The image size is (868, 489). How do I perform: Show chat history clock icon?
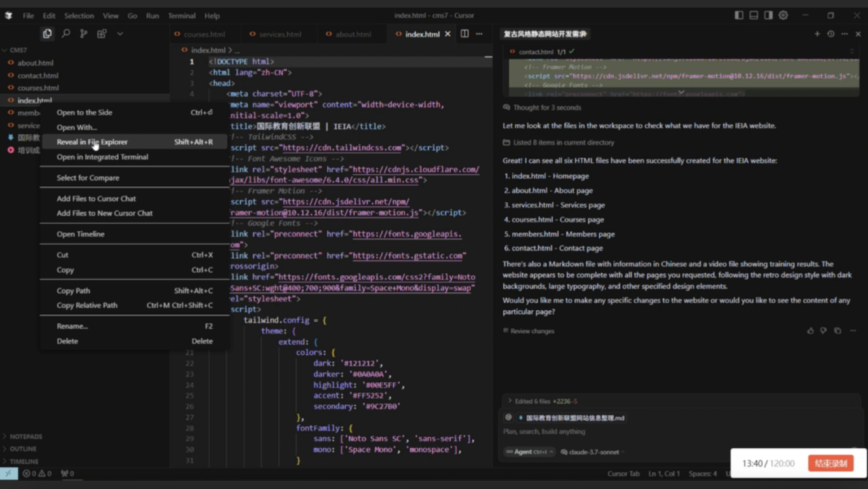point(831,34)
